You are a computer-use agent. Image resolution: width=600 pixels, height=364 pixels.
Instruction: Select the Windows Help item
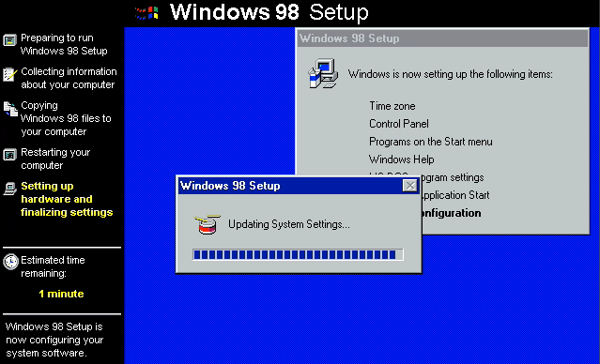(401, 159)
